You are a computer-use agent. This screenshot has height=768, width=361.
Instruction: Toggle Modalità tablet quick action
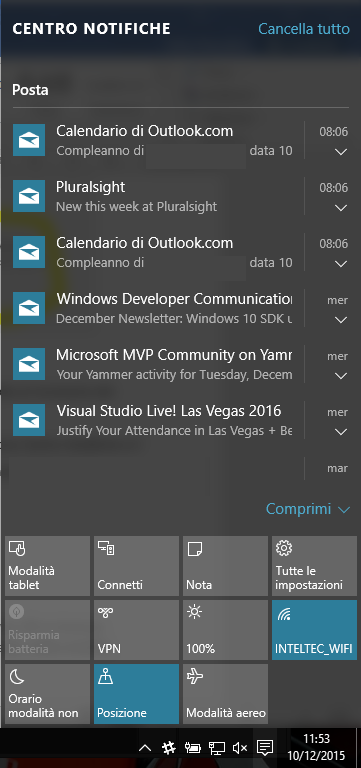pyautogui.click(x=48, y=566)
